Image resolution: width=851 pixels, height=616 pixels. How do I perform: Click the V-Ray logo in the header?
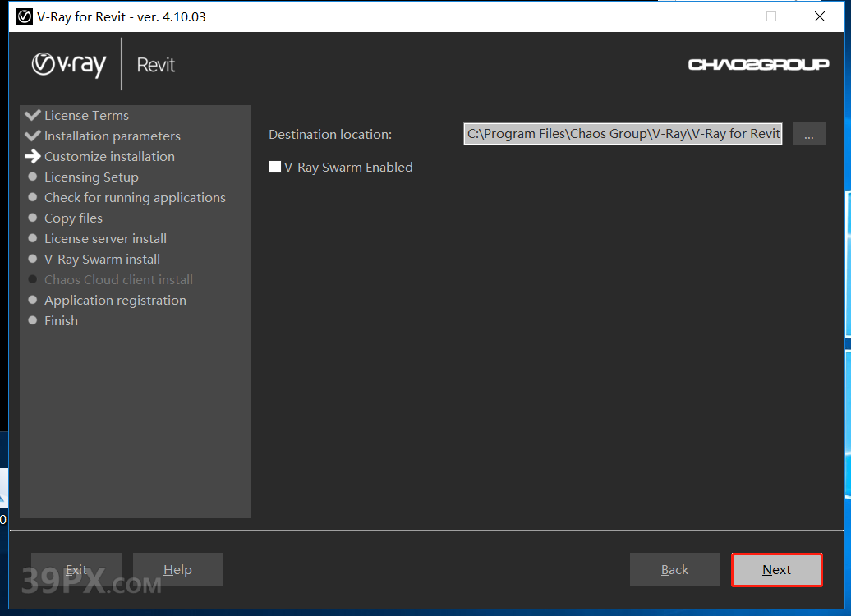pyautogui.click(x=69, y=65)
